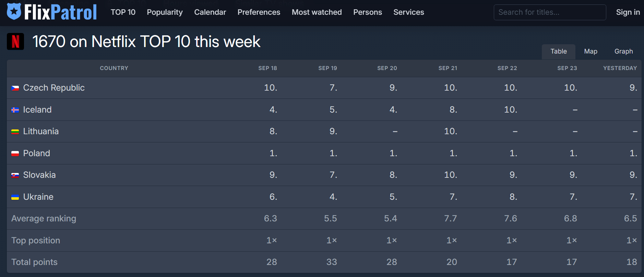Click the Lithuania flag icon
This screenshot has height=277, width=644.
pos(15,132)
